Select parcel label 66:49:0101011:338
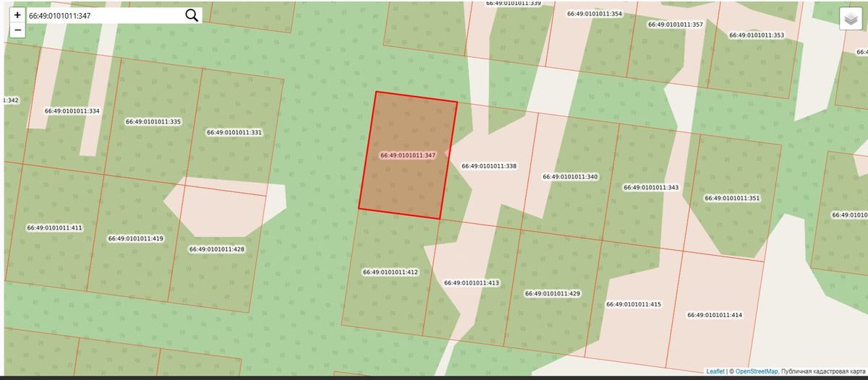The width and height of the screenshot is (868, 380). coord(489,166)
